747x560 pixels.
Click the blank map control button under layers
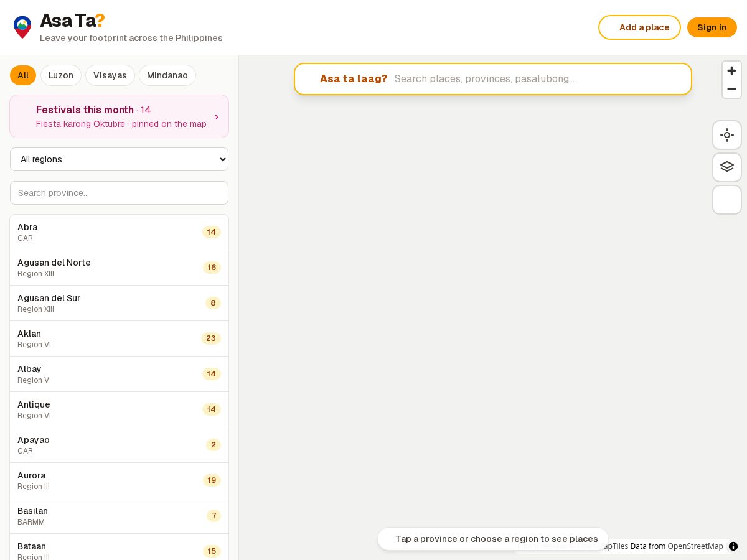pyautogui.click(x=727, y=200)
